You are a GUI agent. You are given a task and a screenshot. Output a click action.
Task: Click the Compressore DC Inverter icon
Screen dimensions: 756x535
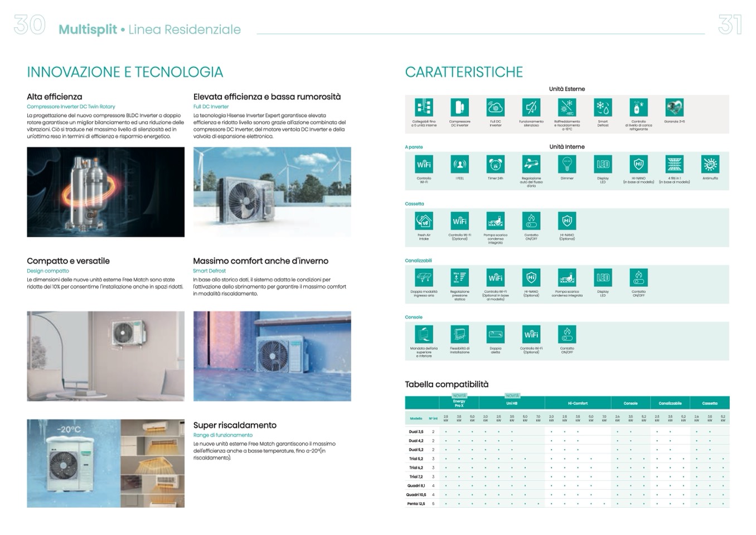459,107
